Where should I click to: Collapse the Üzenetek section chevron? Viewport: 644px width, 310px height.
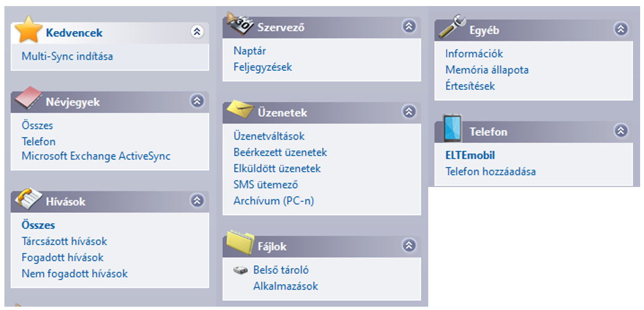point(409,111)
